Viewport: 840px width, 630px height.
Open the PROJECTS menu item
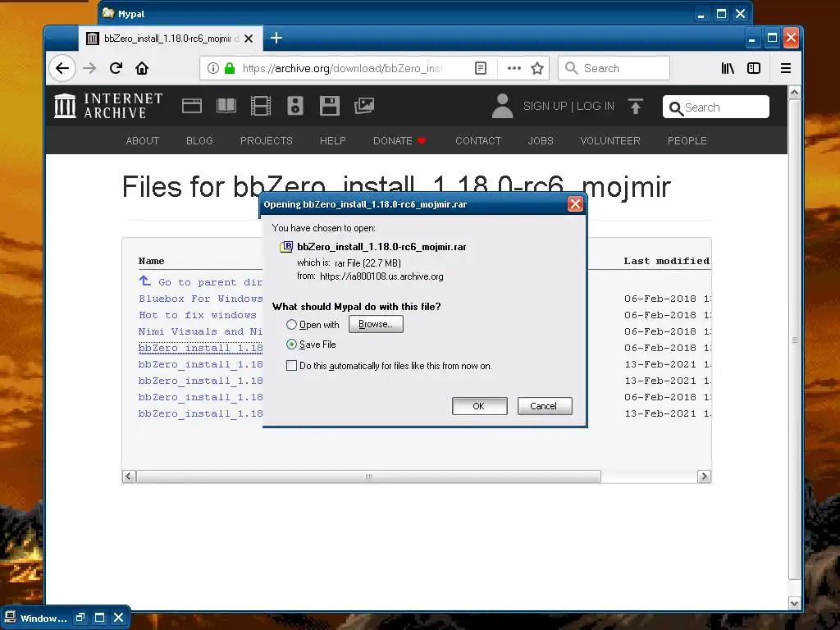pyautogui.click(x=267, y=140)
